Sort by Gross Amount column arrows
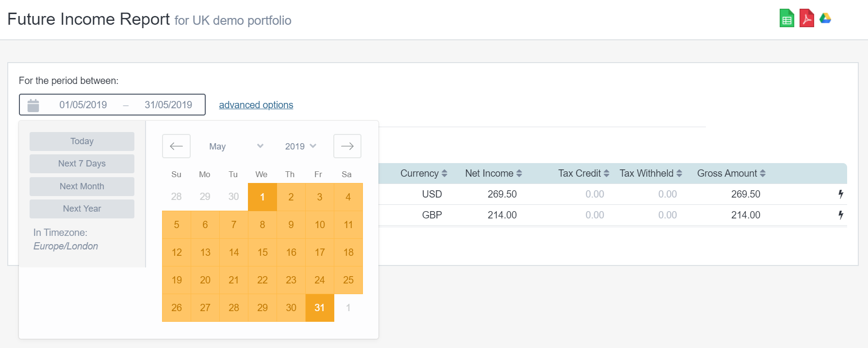868x348 pixels. [x=763, y=173]
